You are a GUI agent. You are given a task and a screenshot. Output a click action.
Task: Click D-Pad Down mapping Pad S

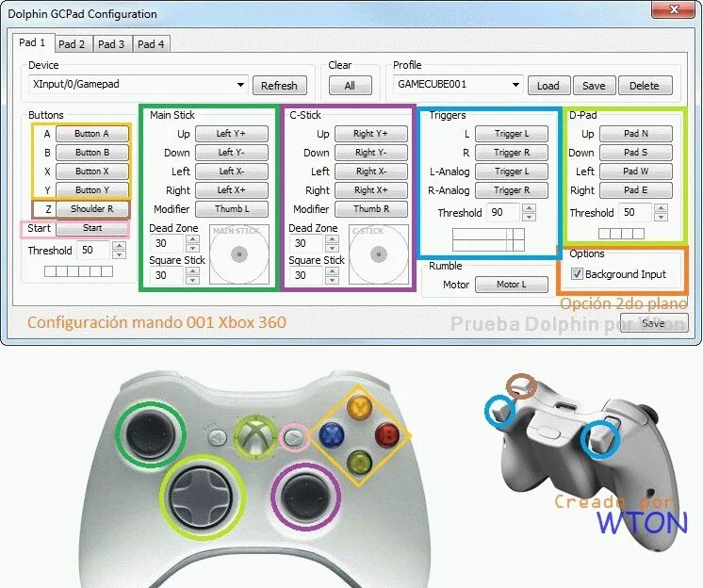pos(636,153)
